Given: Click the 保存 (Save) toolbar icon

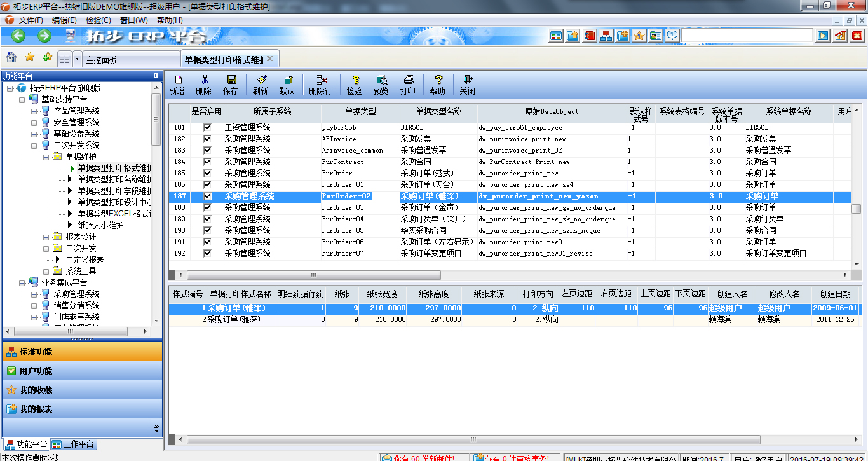Looking at the screenshot, I should [x=231, y=83].
